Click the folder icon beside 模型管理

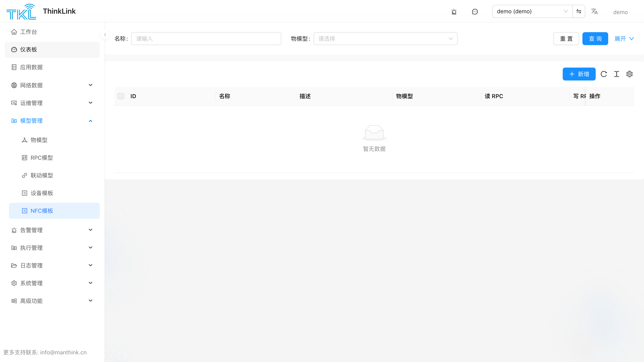(14, 121)
